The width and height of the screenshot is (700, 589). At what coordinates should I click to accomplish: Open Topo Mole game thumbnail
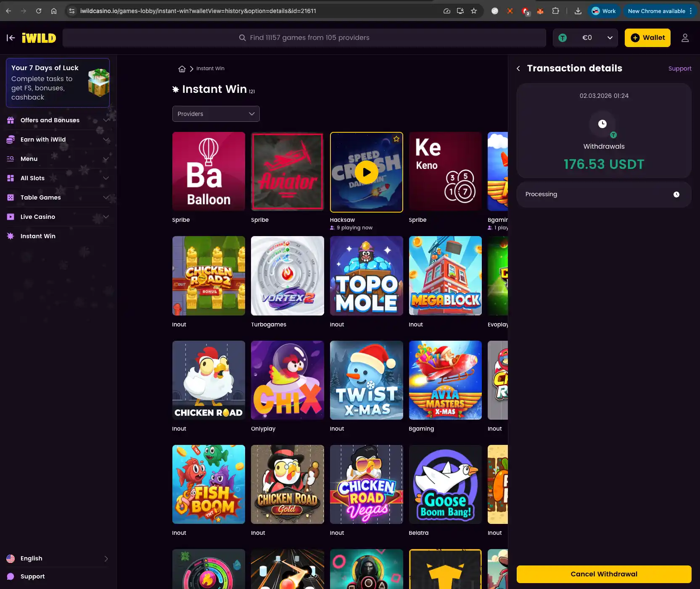367,276
